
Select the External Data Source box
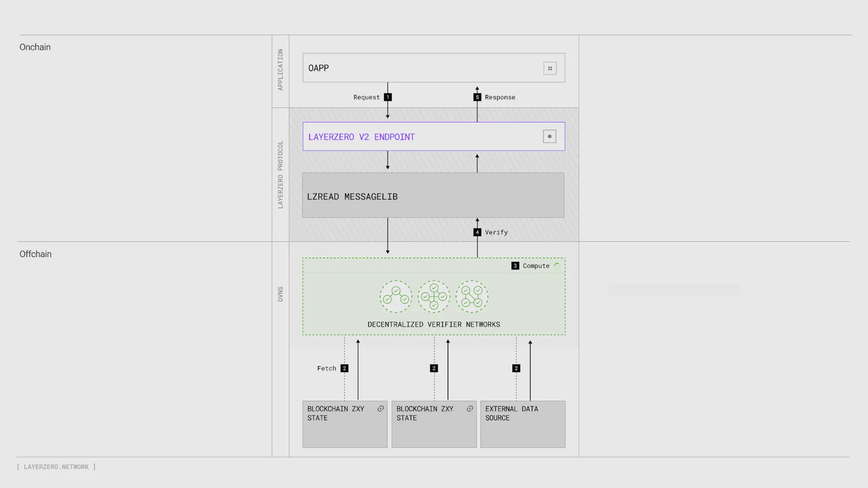click(x=523, y=424)
